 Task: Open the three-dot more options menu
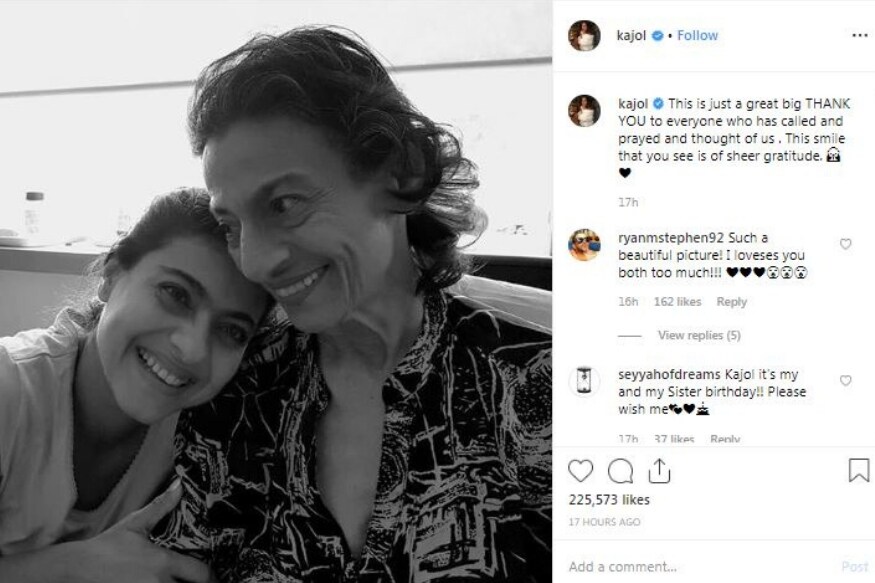[x=859, y=35]
